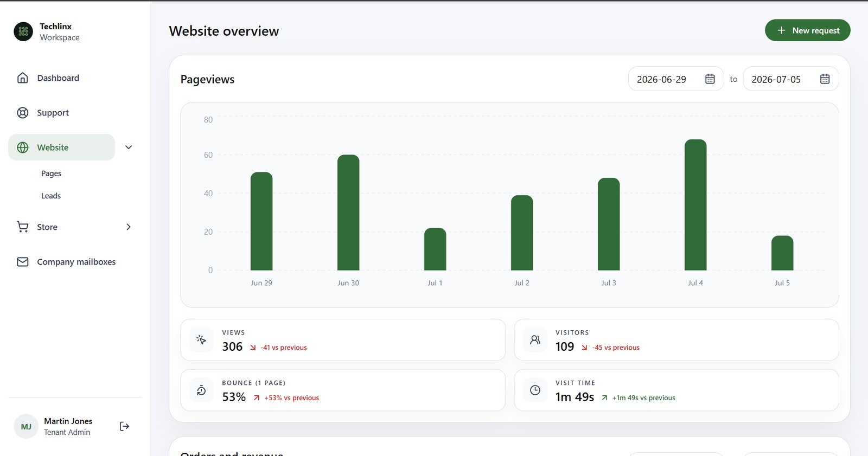Image resolution: width=868 pixels, height=456 pixels.
Task: Click the New request button
Action: pyautogui.click(x=807, y=30)
